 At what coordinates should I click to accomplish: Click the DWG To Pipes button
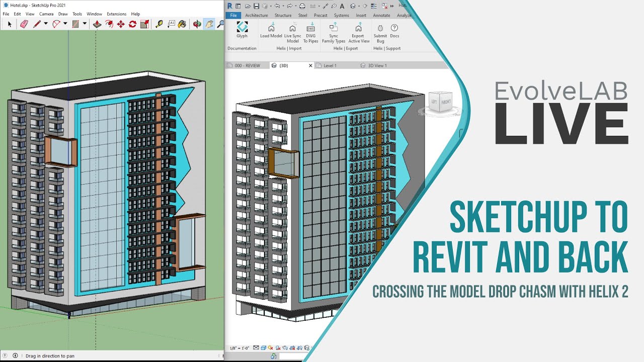coord(311,33)
